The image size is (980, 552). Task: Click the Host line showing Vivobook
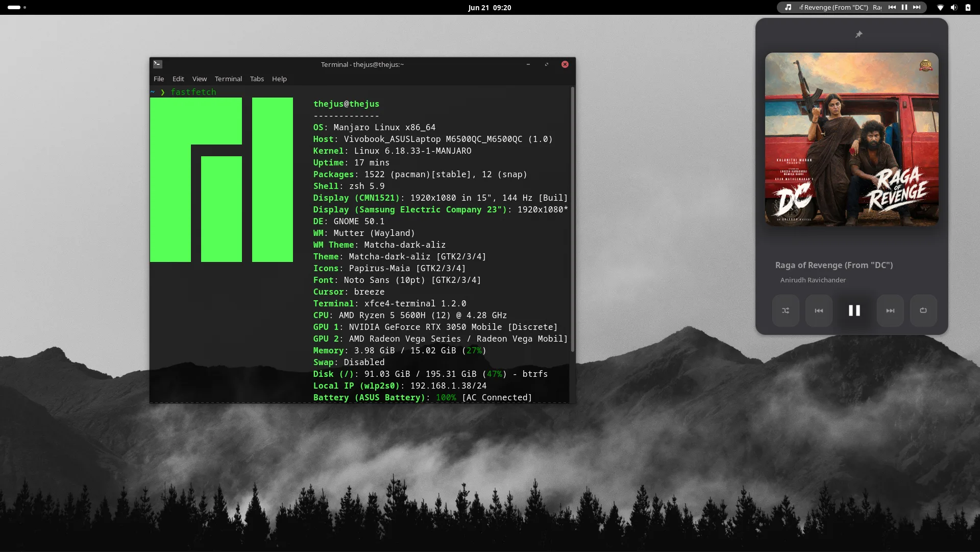coord(433,139)
